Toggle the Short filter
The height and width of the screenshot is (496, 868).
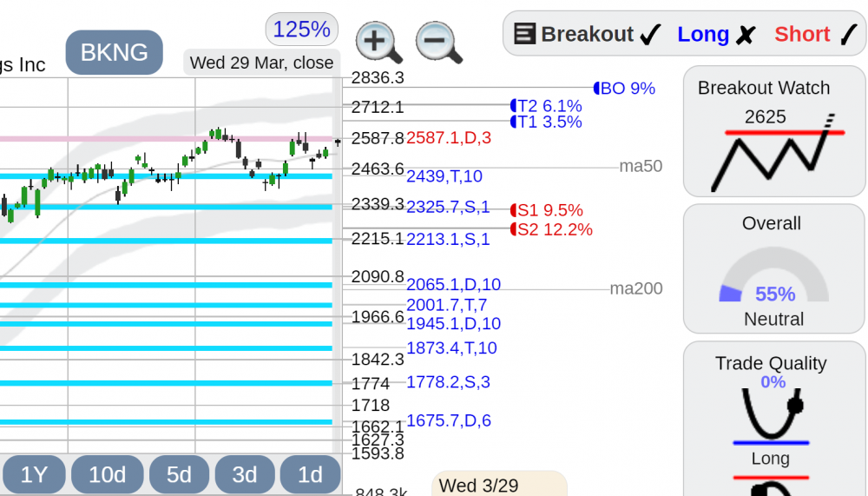815,35
